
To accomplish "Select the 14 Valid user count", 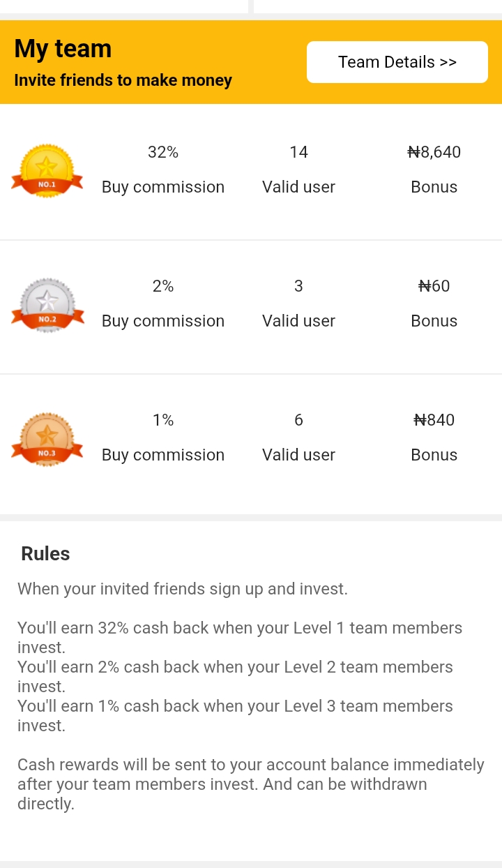I will (298, 152).
